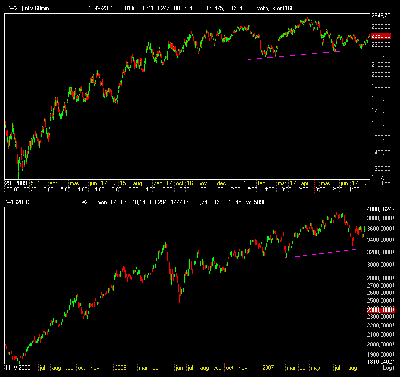Select the magenta dashed trendline in upper chart
Screen dimensions: 400x377
click(294, 55)
